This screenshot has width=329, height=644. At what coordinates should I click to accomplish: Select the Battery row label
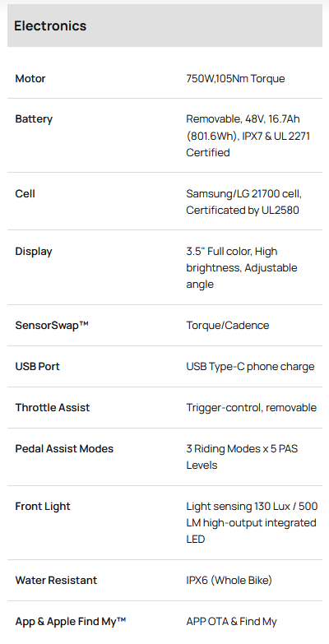point(34,119)
